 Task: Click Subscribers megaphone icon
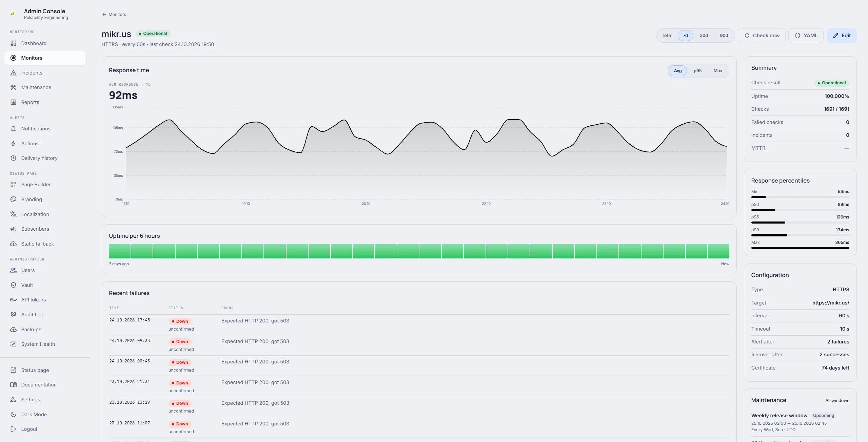pyautogui.click(x=13, y=229)
